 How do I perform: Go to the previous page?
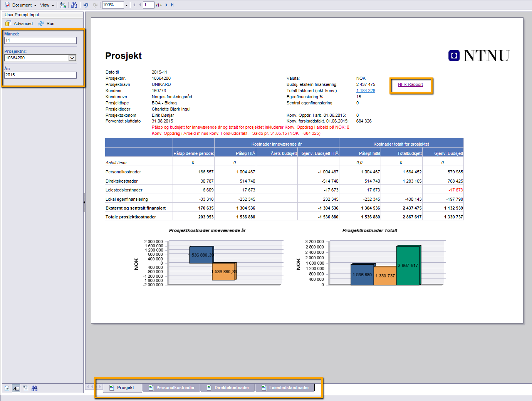140,5
